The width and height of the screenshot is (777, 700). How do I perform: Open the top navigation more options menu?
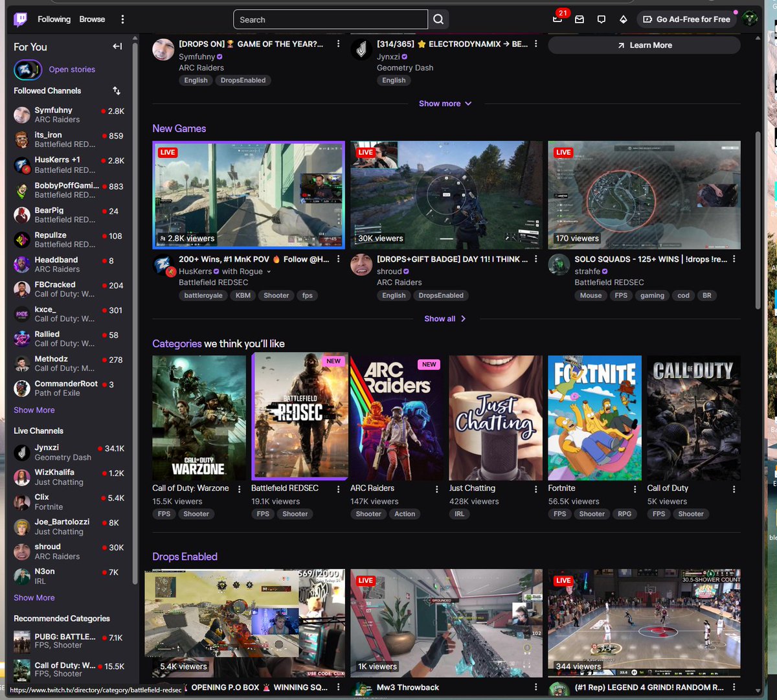click(123, 19)
